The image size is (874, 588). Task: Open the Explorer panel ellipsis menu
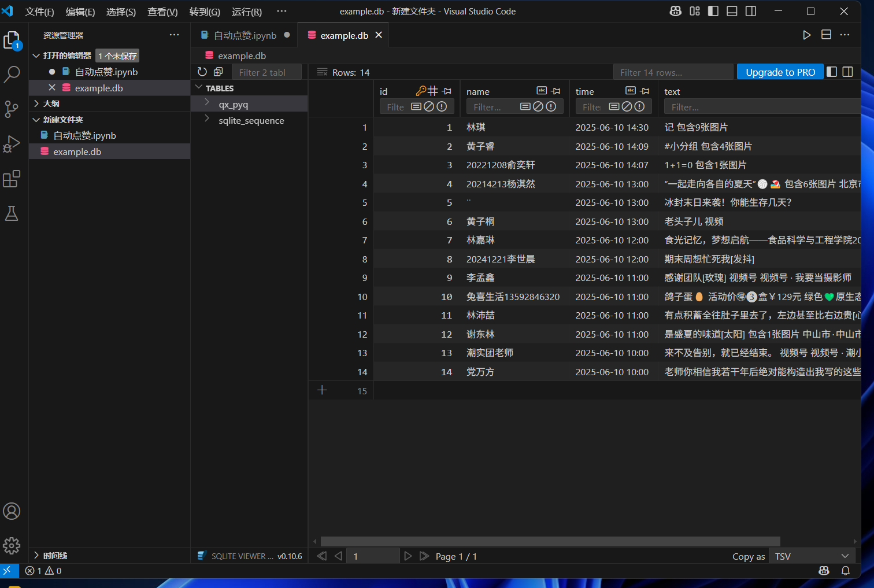(x=174, y=35)
